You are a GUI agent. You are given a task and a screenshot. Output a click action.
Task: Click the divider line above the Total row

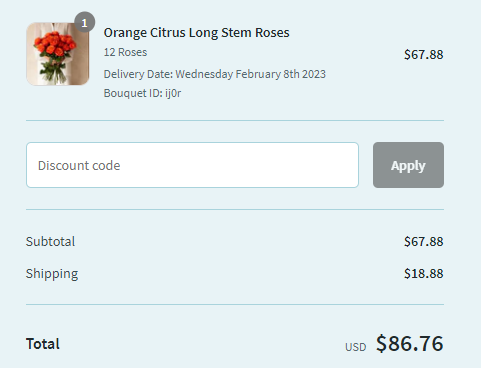click(235, 304)
